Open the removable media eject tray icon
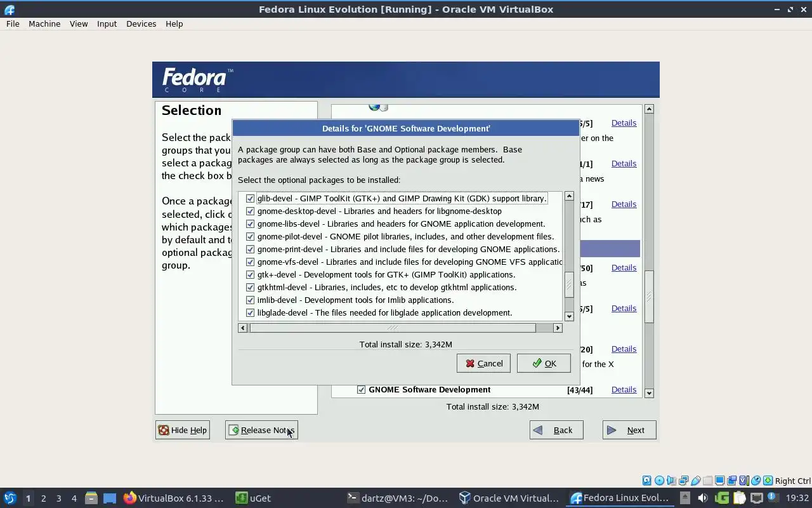The height and width of the screenshot is (508, 812). pyautogui.click(x=685, y=498)
